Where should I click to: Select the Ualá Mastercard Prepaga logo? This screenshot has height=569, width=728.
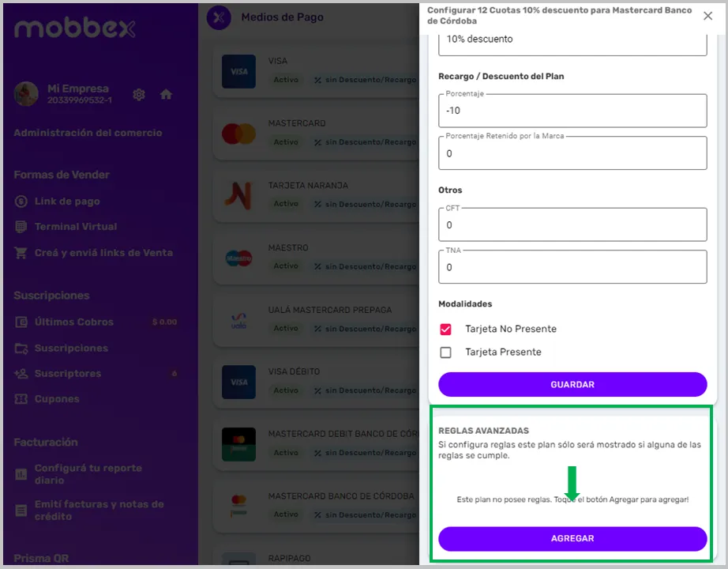238,320
